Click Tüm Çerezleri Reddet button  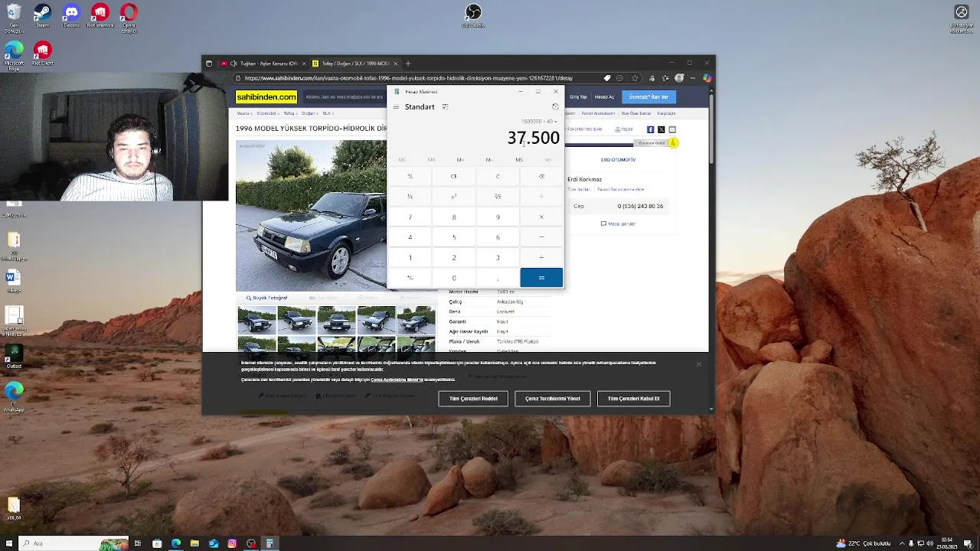pyautogui.click(x=473, y=399)
